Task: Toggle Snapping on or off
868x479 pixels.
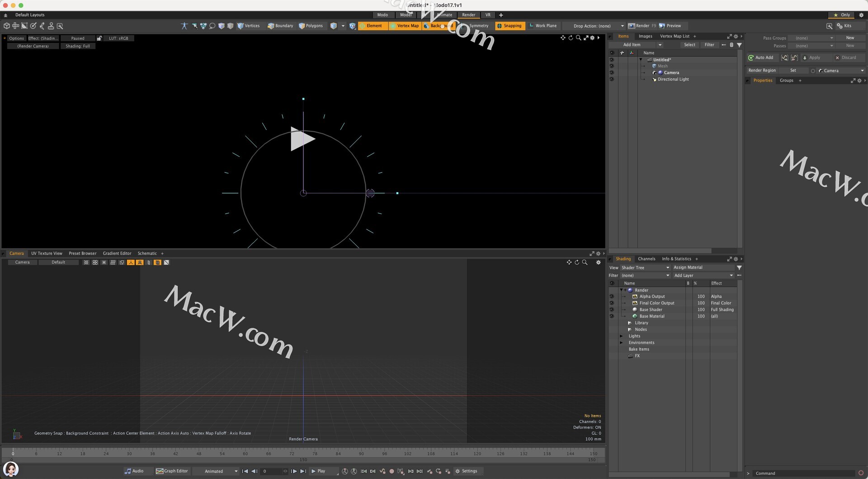Action: click(x=510, y=26)
